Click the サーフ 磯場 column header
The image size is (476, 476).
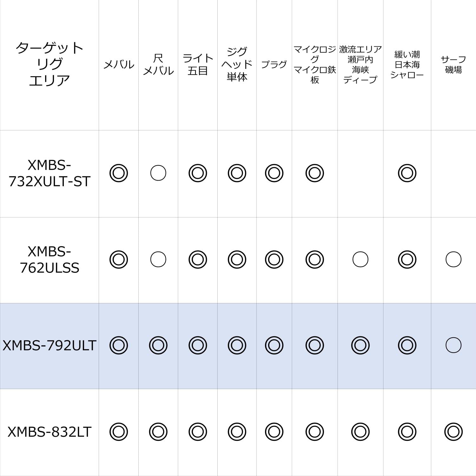point(453,64)
